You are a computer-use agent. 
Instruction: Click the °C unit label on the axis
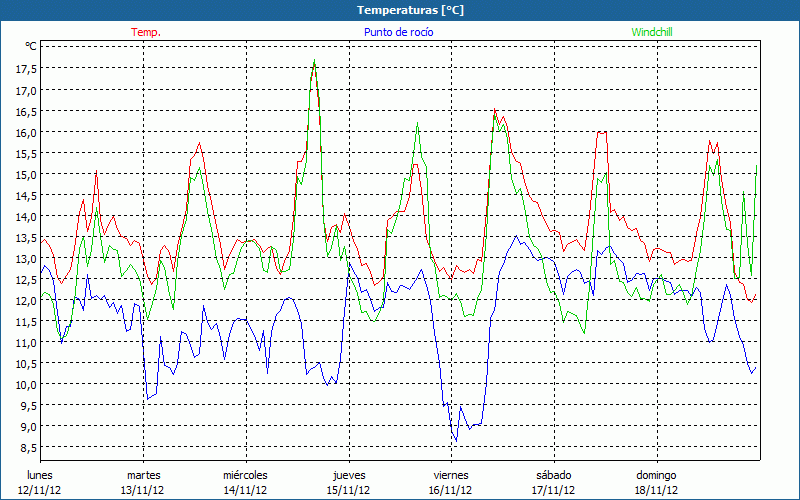click(x=31, y=47)
